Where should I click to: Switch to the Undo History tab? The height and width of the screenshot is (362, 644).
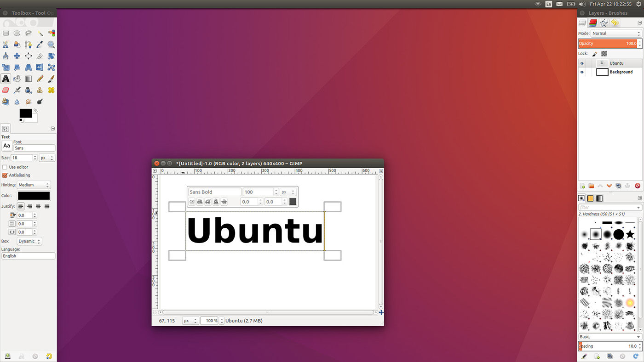pyautogui.click(x=614, y=23)
